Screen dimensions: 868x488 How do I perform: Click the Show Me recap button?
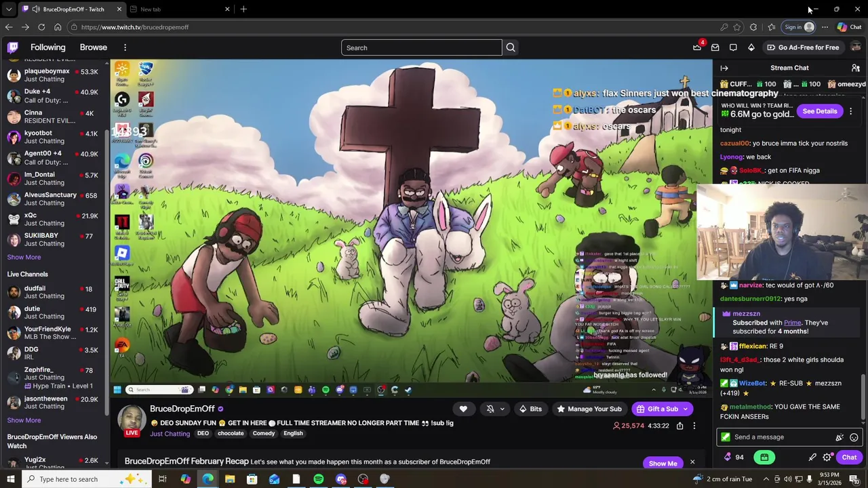pyautogui.click(x=663, y=464)
